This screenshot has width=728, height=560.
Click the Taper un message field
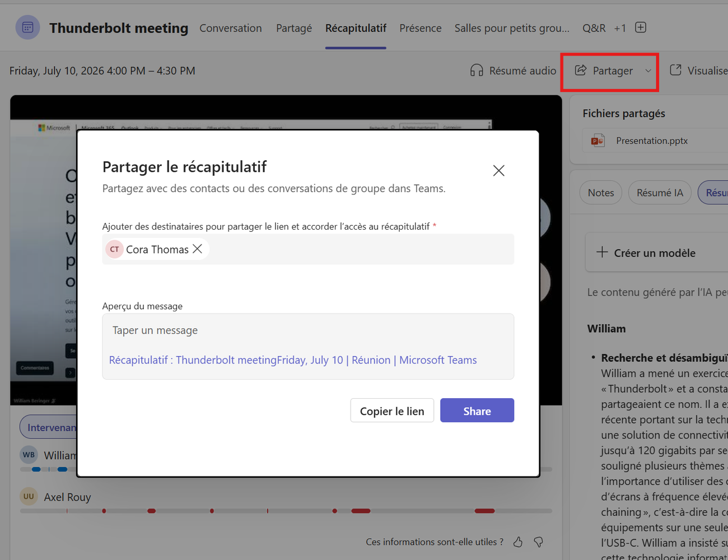point(155,330)
